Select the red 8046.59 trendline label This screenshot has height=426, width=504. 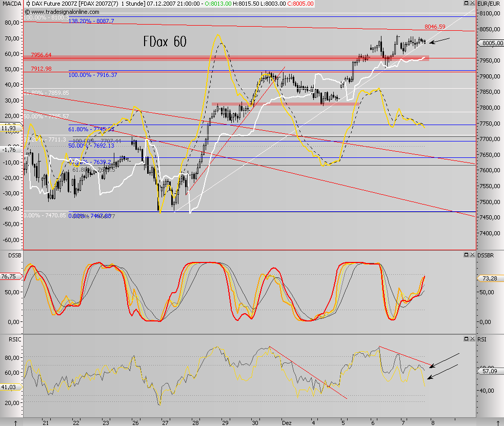(x=435, y=27)
